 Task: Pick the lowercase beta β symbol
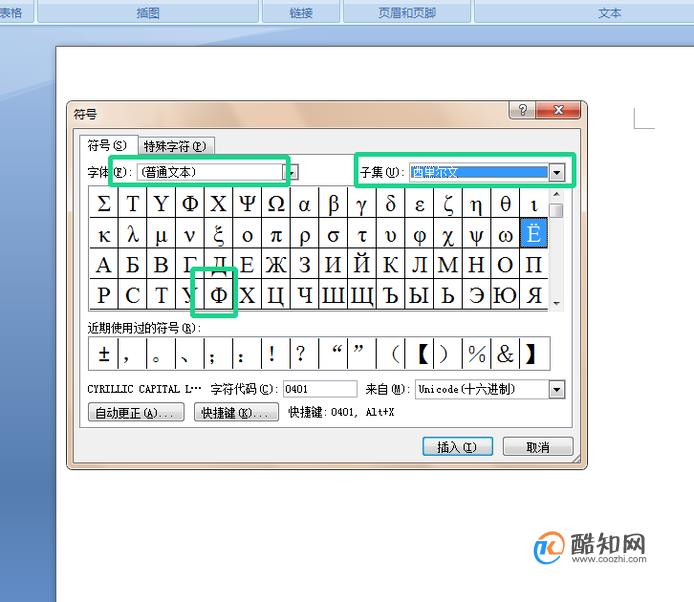pos(333,203)
